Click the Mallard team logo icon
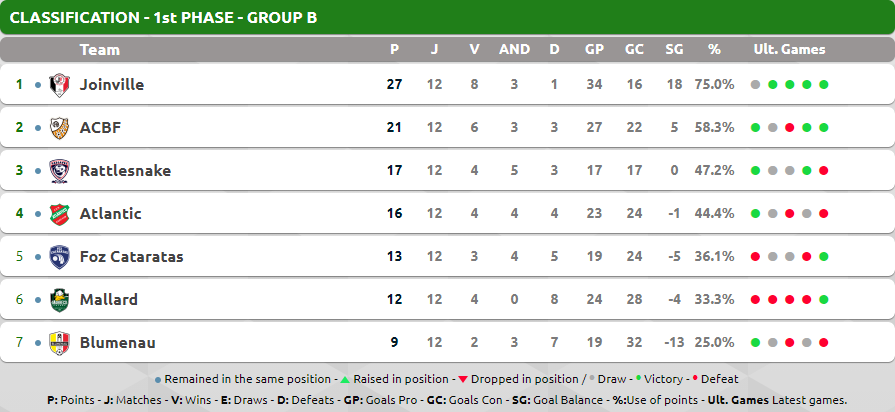Screen dimensions: 895x412 click(59, 300)
